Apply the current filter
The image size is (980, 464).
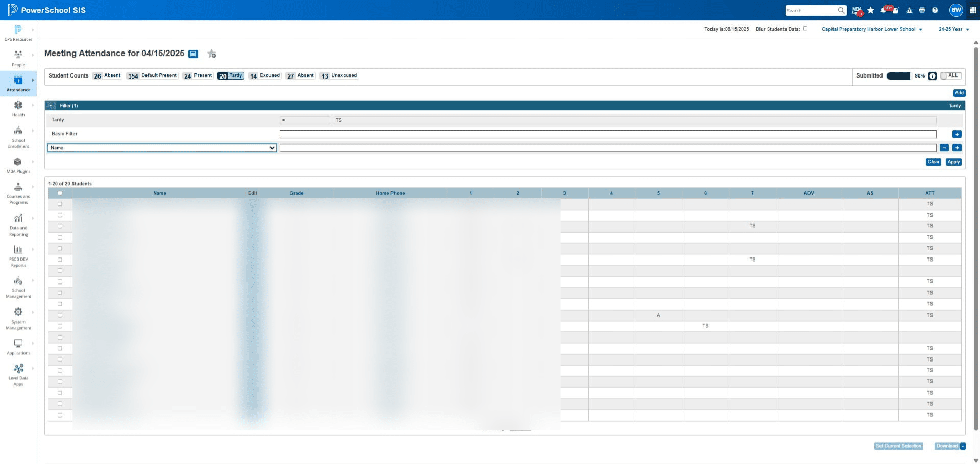pyautogui.click(x=953, y=162)
